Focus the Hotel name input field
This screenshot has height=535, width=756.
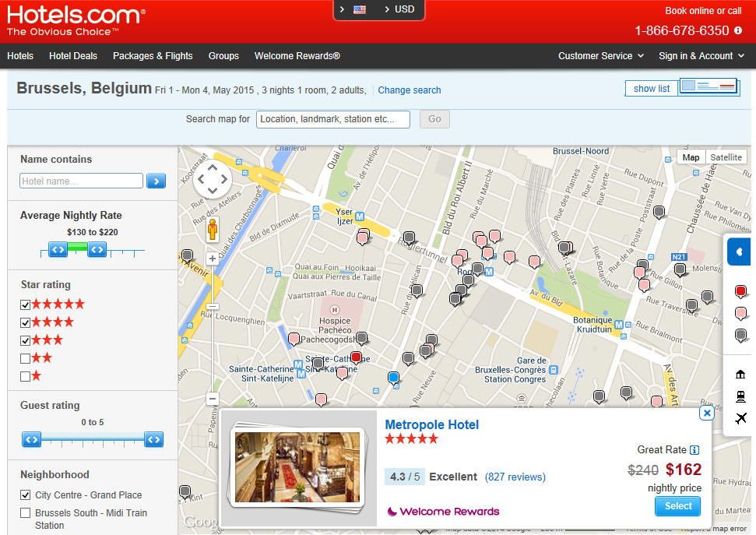tap(82, 181)
